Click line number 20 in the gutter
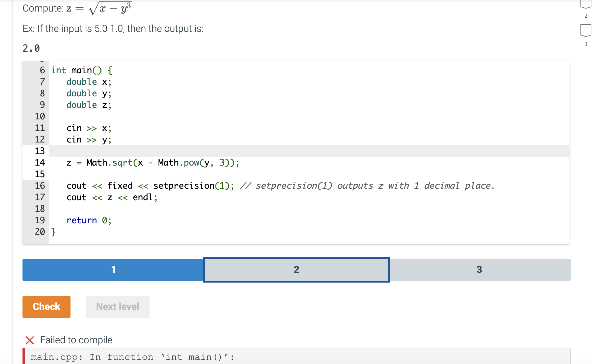The image size is (592, 364). pos(40,232)
